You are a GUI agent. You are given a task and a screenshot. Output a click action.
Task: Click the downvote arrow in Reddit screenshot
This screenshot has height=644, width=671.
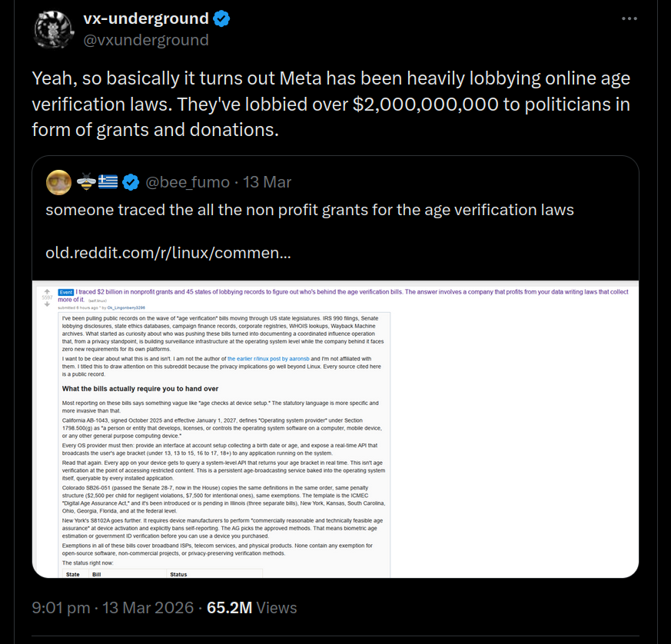tap(47, 305)
